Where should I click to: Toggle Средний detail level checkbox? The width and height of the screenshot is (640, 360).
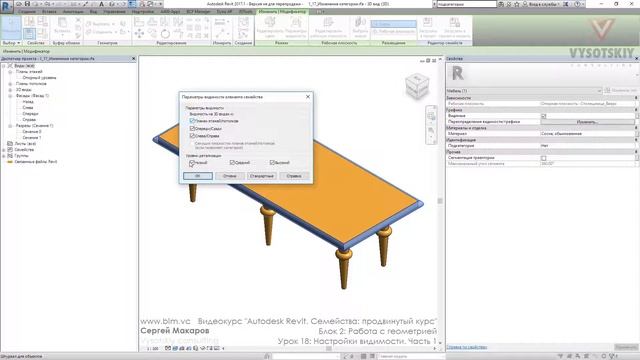(232, 162)
